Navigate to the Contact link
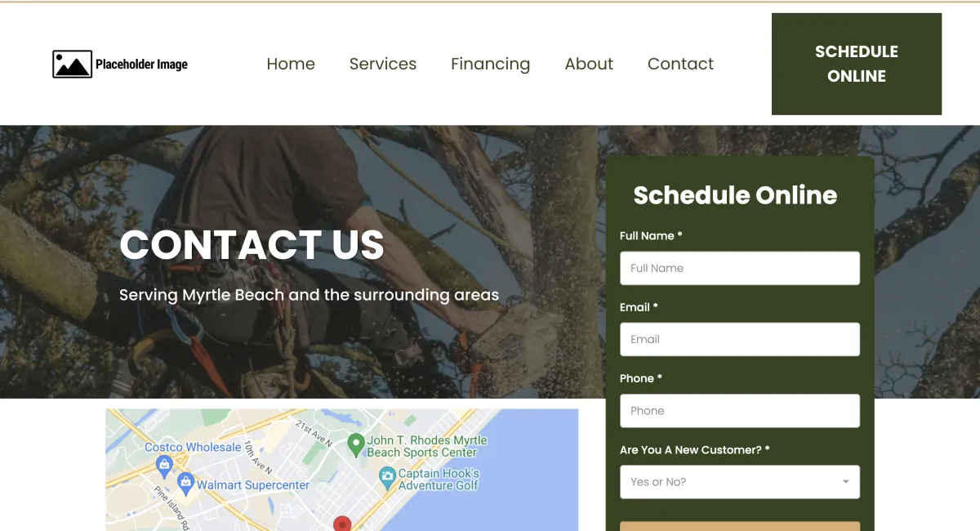 [680, 64]
